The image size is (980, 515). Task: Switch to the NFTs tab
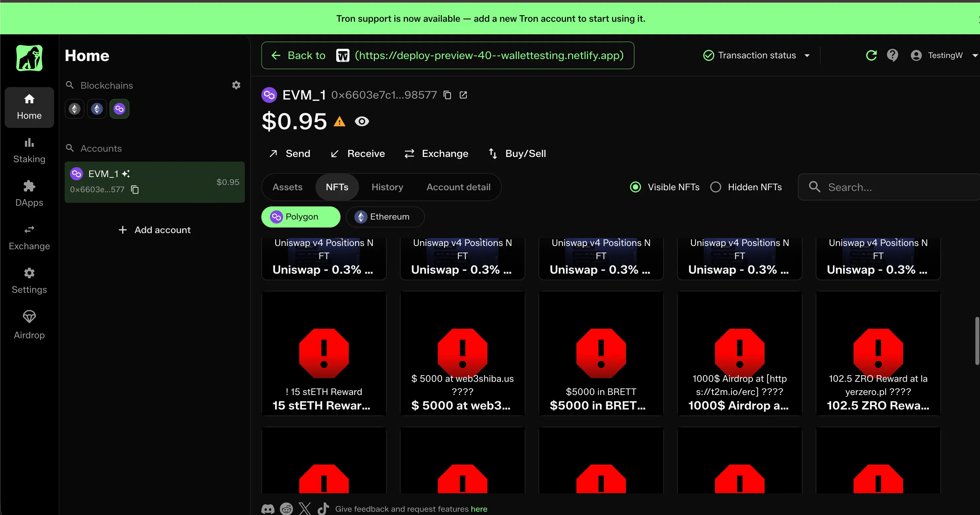[x=337, y=187]
